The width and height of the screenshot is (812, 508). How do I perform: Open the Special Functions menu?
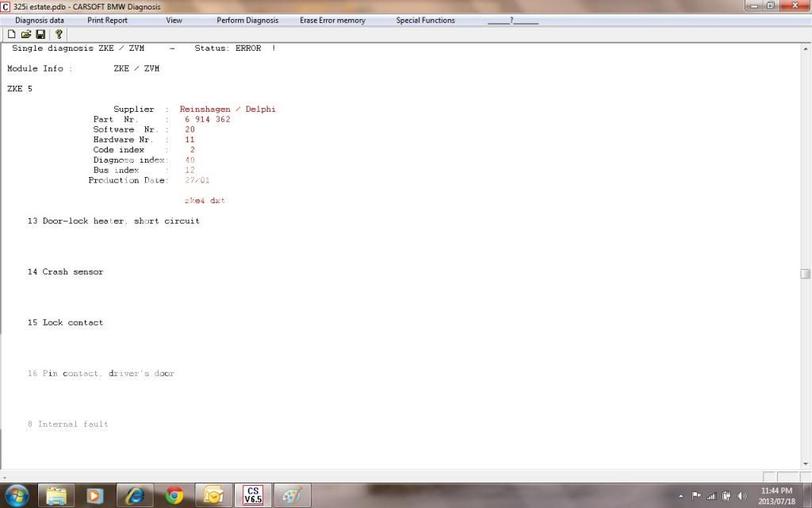(425, 21)
